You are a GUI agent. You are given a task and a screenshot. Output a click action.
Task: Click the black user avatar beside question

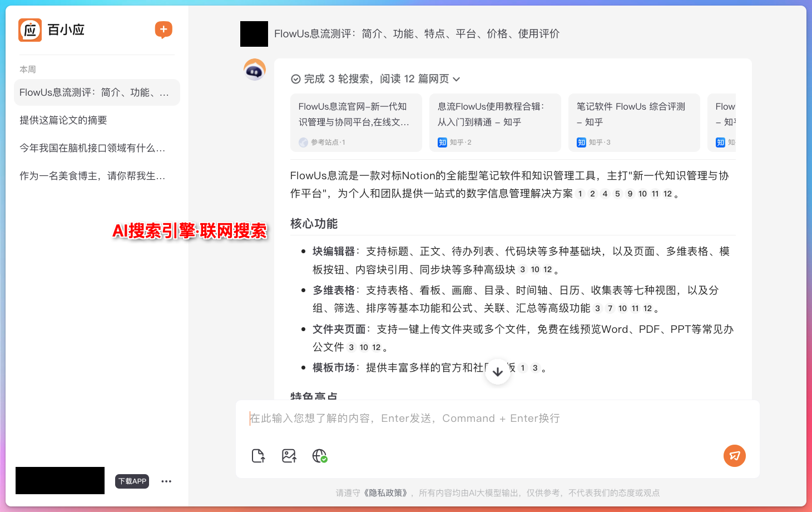pos(254,34)
